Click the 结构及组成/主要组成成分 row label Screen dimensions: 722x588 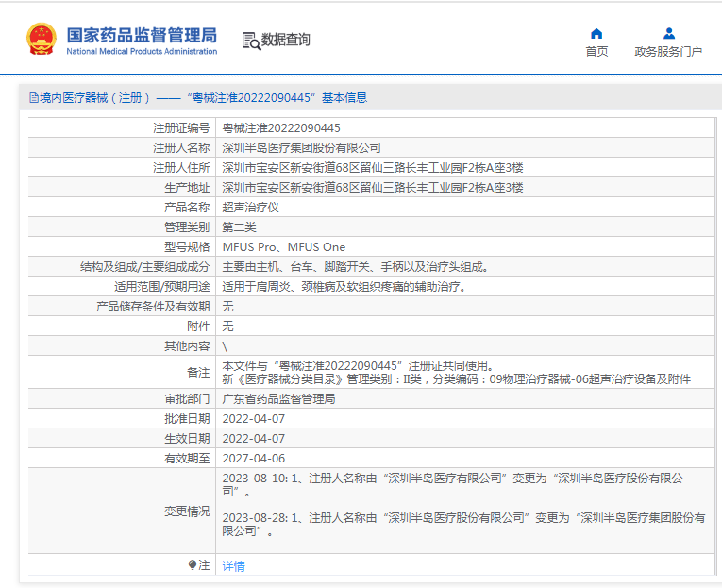145,266
